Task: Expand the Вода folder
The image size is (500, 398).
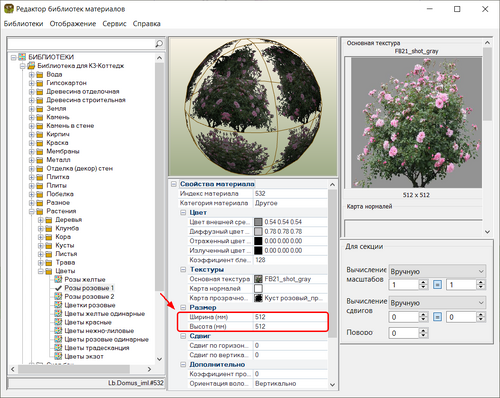Action: click(x=31, y=74)
